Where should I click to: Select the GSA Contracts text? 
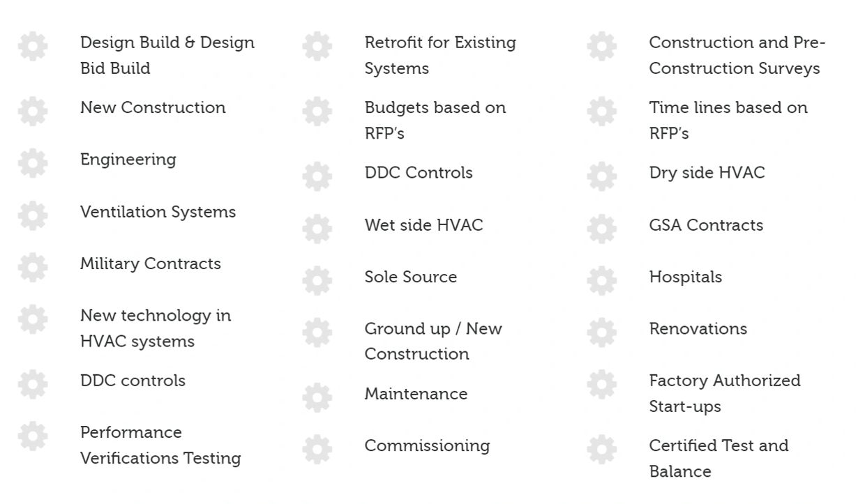coord(706,225)
